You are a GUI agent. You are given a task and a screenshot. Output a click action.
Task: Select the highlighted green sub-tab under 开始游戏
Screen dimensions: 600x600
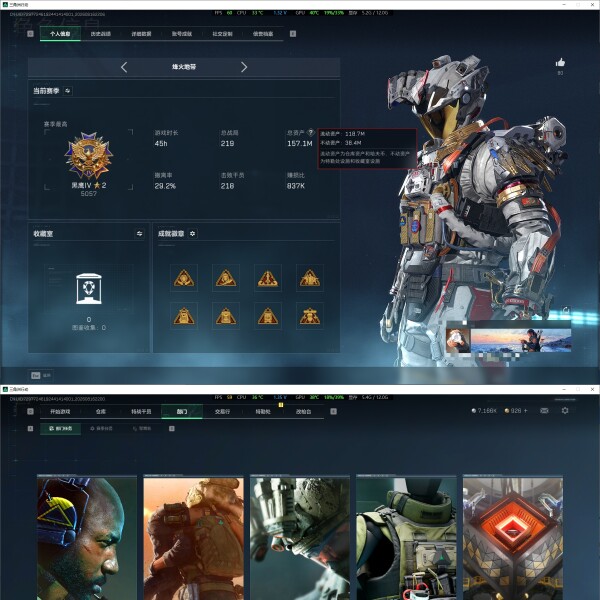coord(60,428)
